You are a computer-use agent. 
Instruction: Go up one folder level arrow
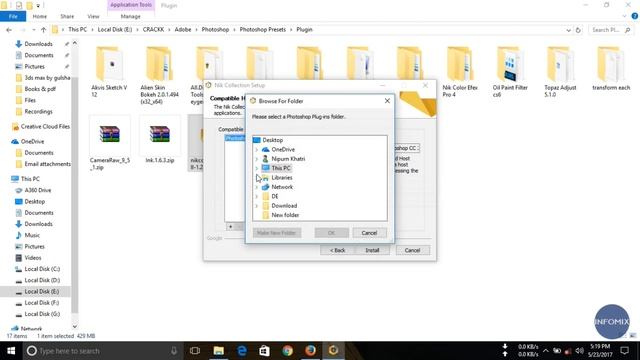[x=43, y=30]
